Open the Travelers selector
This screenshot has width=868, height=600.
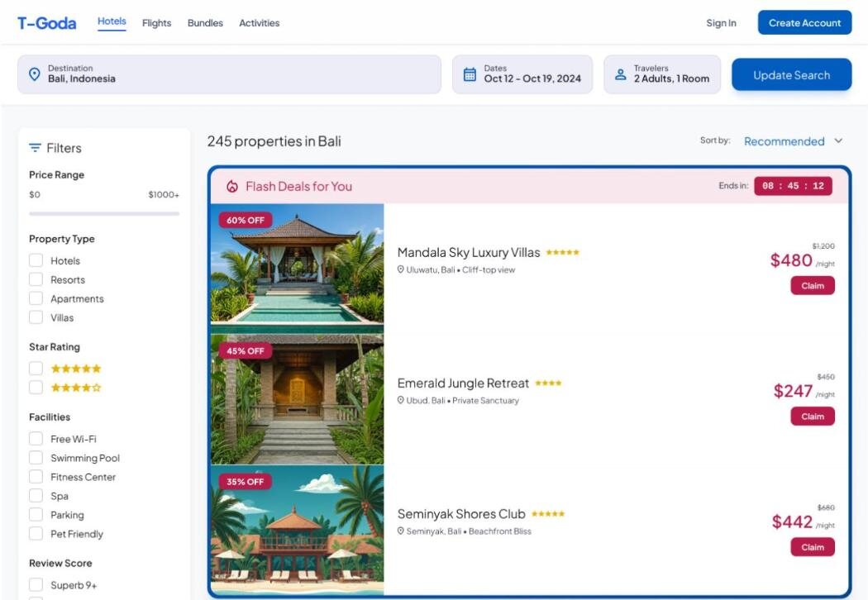pyautogui.click(x=662, y=74)
